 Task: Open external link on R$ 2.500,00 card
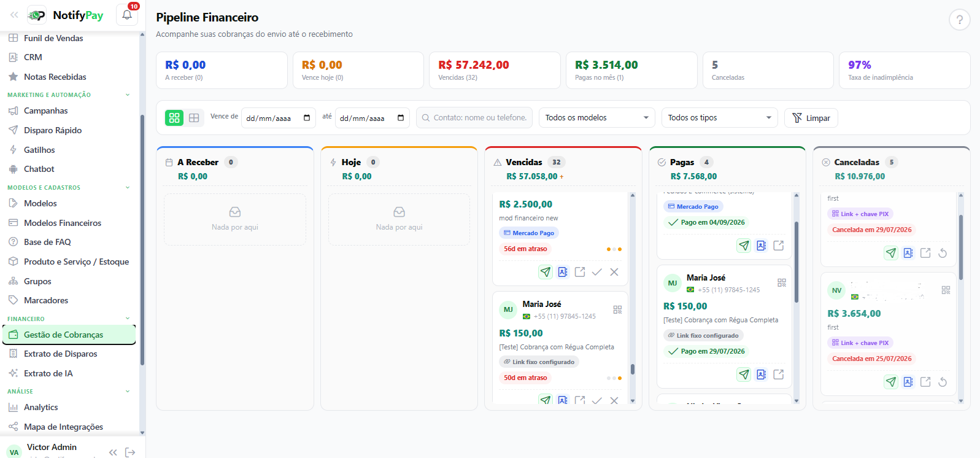coord(580,272)
